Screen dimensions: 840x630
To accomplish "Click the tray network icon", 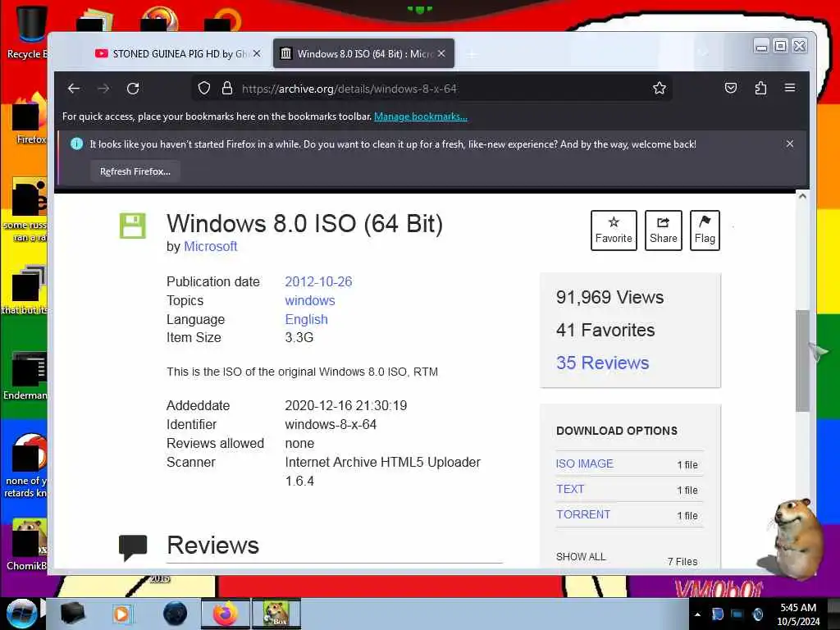I will tap(737, 614).
